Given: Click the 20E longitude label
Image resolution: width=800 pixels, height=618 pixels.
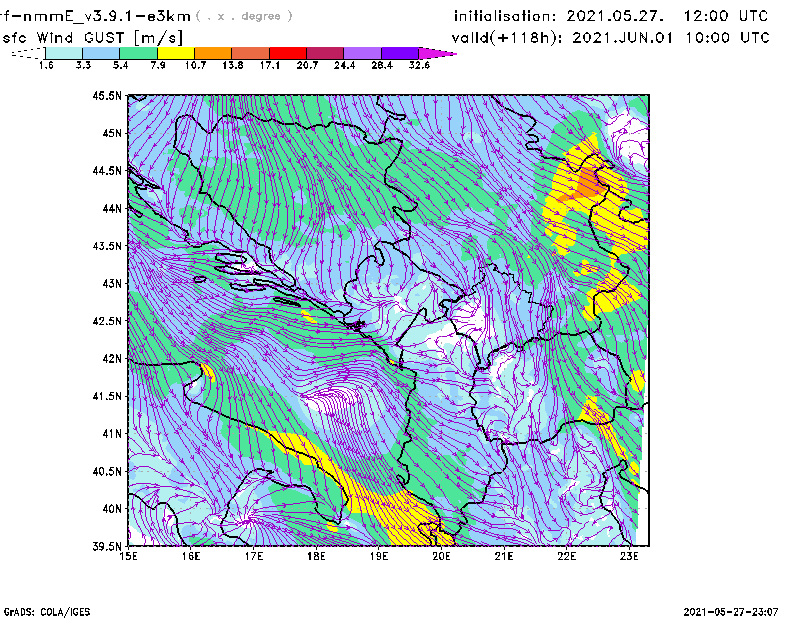Looking at the screenshot, I should [x=441, y=556].
